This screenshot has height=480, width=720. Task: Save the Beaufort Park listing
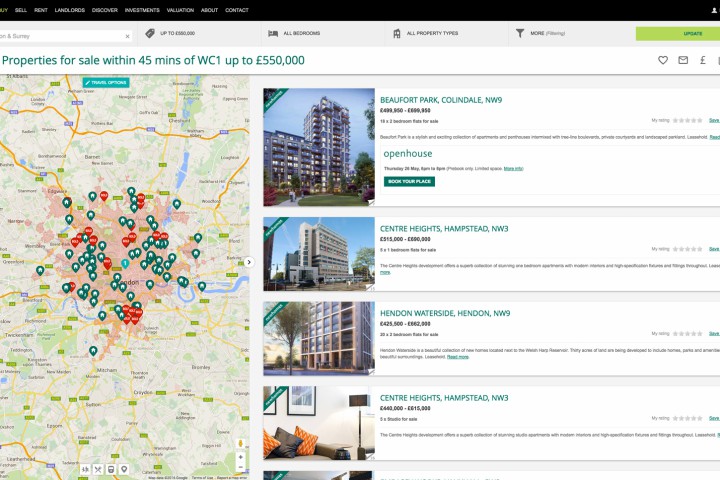coord(714,120)
